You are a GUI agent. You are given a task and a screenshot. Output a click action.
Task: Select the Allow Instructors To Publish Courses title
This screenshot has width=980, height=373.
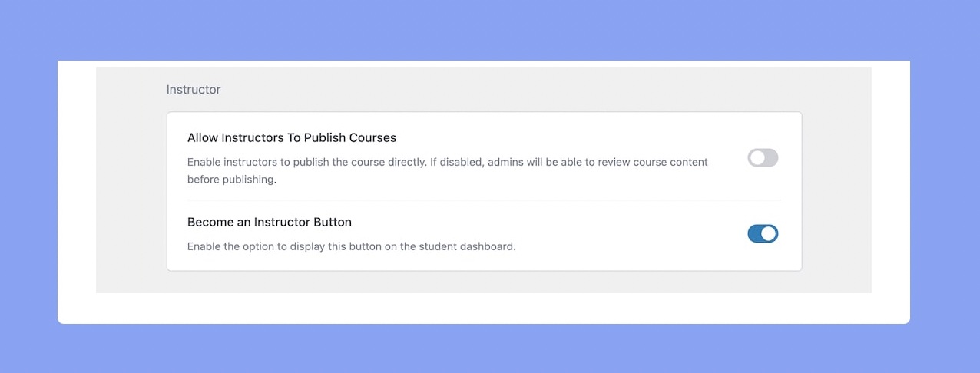292,138
